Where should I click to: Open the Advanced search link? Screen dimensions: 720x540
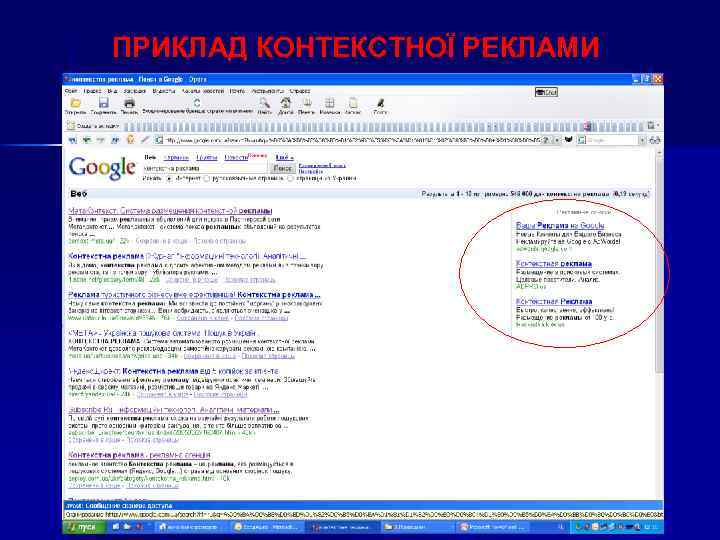[x=322, y=165]
